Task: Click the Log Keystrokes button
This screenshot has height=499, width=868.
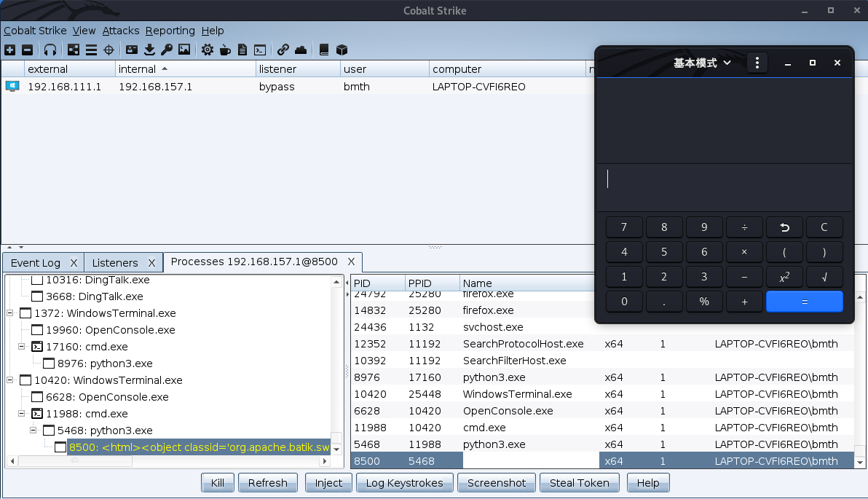Action: [405, 483]
